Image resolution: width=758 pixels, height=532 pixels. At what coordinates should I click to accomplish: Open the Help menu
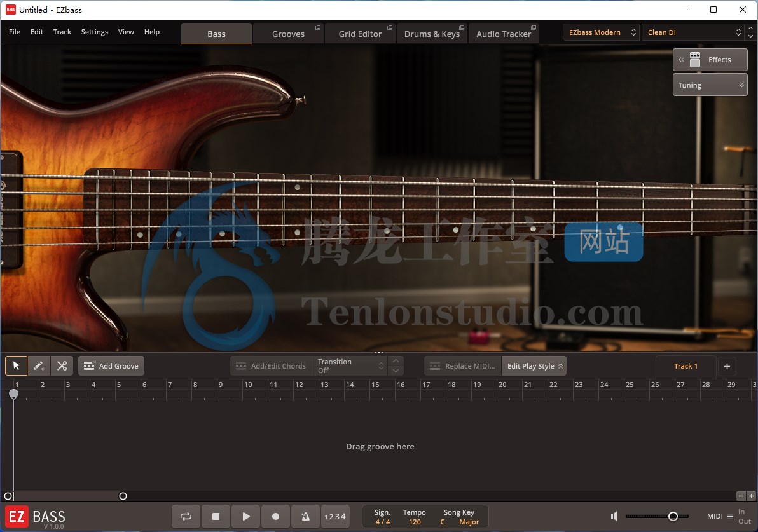(152, 32)
